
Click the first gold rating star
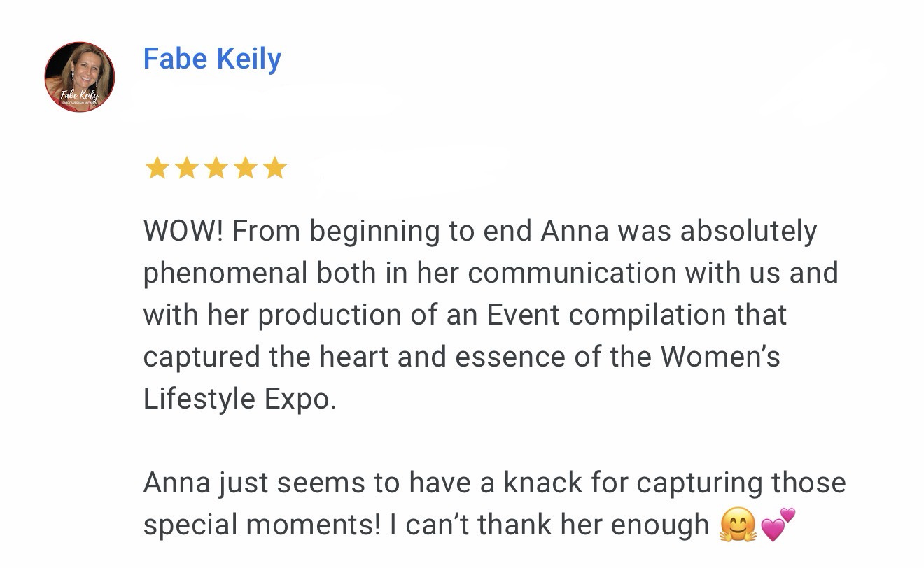pyautogui.click(x=156, y=169)
